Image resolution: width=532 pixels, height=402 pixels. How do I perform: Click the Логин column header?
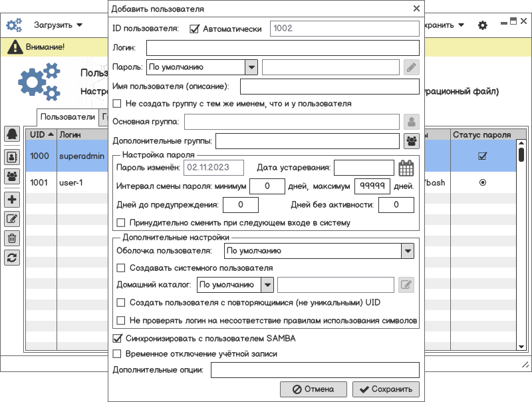coord(82,135)
